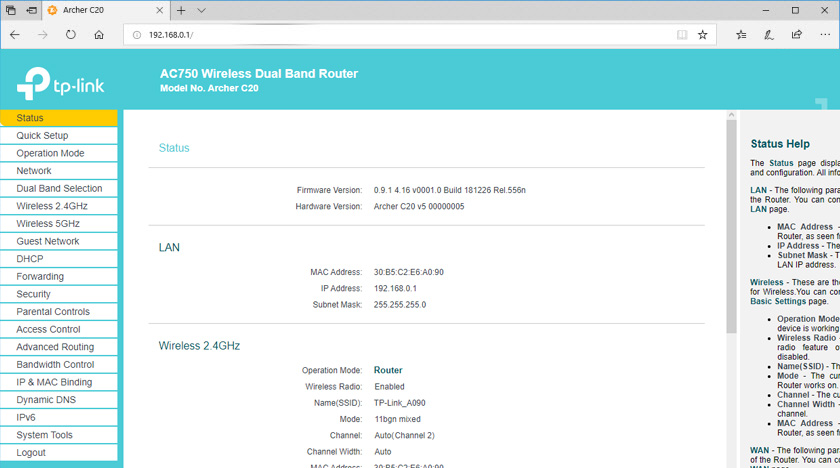
Task: Click Status Help heading
Action: [780, 144]
